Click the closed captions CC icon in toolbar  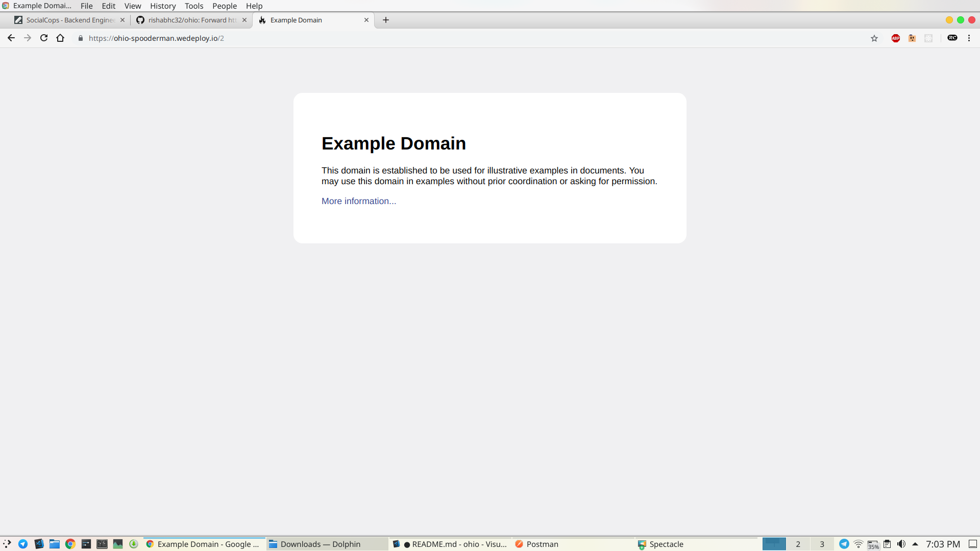(x=952, y=38)
